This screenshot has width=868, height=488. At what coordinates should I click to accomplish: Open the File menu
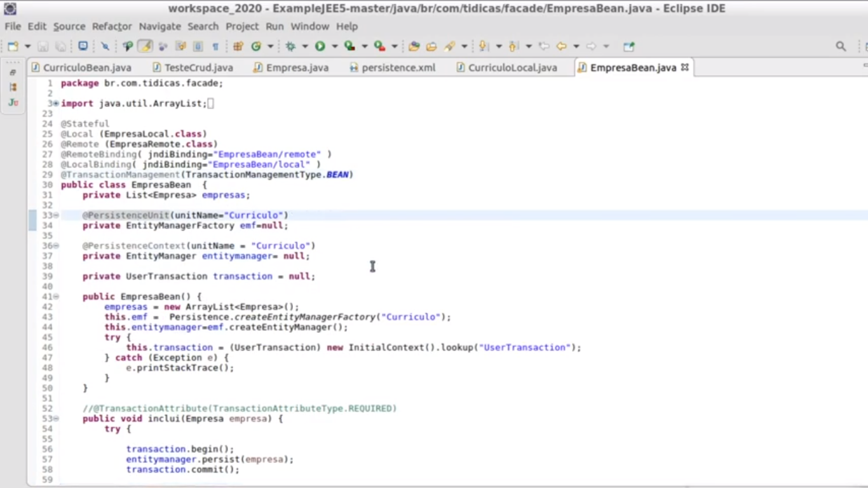(13, 26)
